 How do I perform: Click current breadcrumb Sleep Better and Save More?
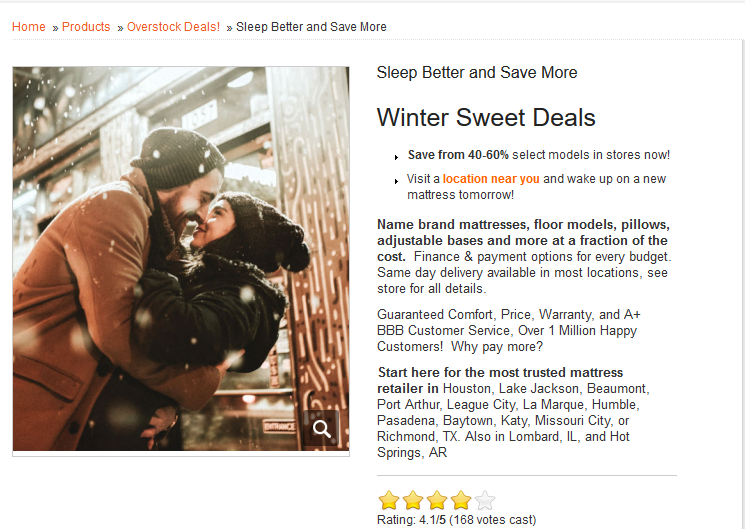tap(311, 27)
